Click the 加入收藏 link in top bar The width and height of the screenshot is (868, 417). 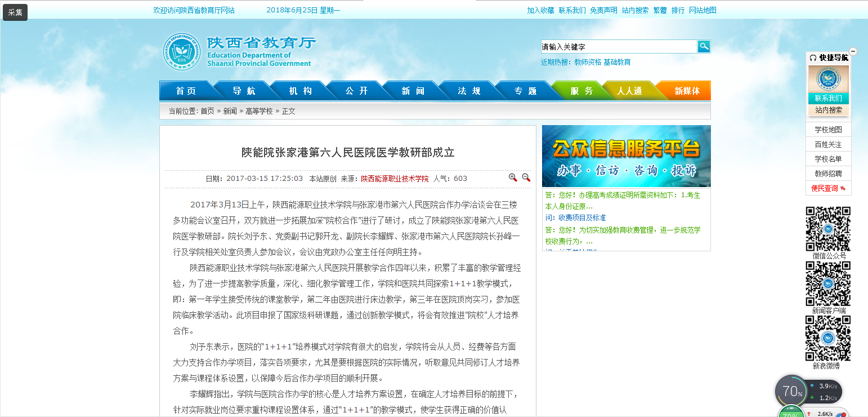coord(540,10)
